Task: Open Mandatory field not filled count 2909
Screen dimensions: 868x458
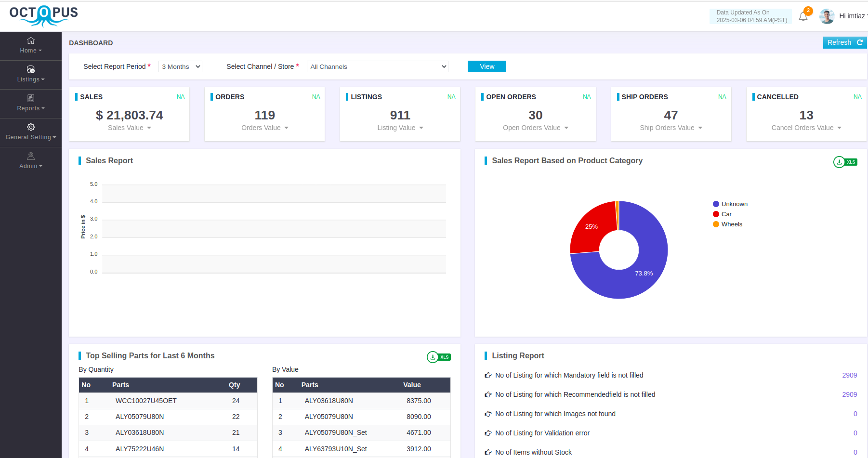Action: (x=849, y=376)
